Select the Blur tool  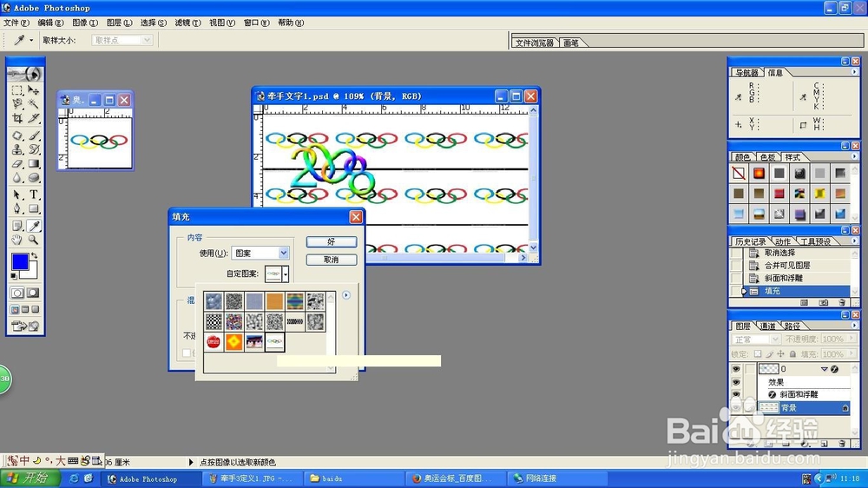coord(17,178)
